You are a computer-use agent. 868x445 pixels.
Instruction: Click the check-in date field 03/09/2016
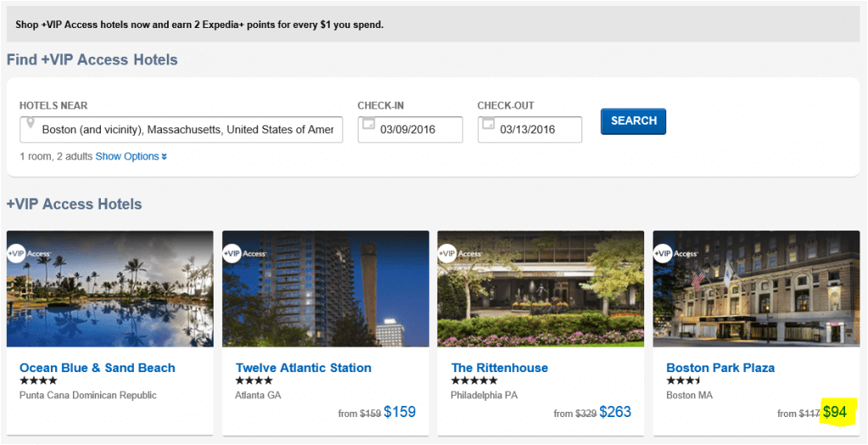(410, 130)
